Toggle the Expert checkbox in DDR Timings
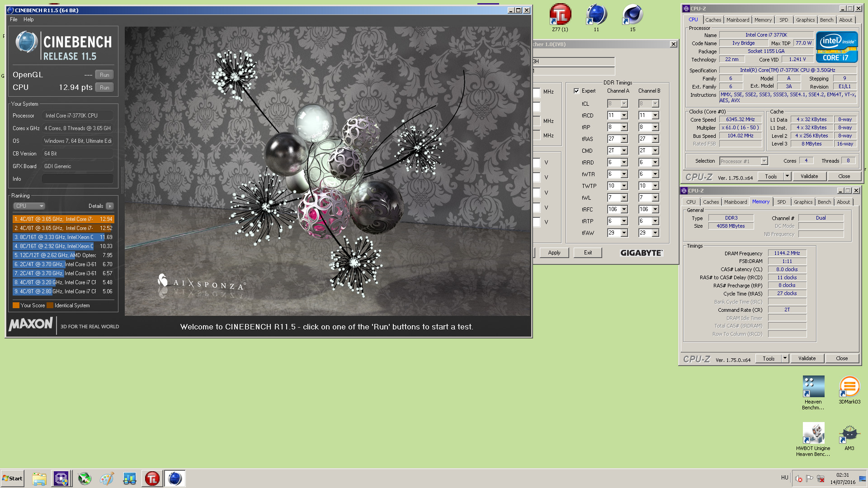Viewport: 868px width, 488px height. 576,91
